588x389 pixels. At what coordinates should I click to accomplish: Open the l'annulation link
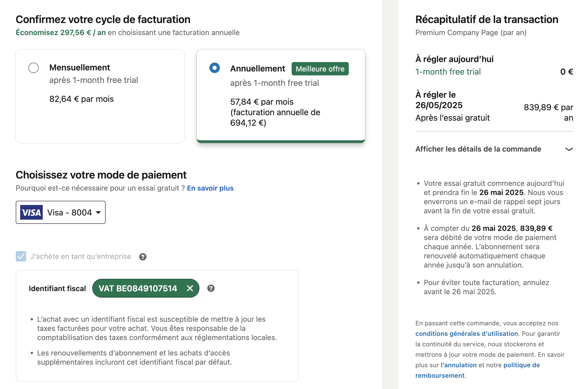point(459,365)
